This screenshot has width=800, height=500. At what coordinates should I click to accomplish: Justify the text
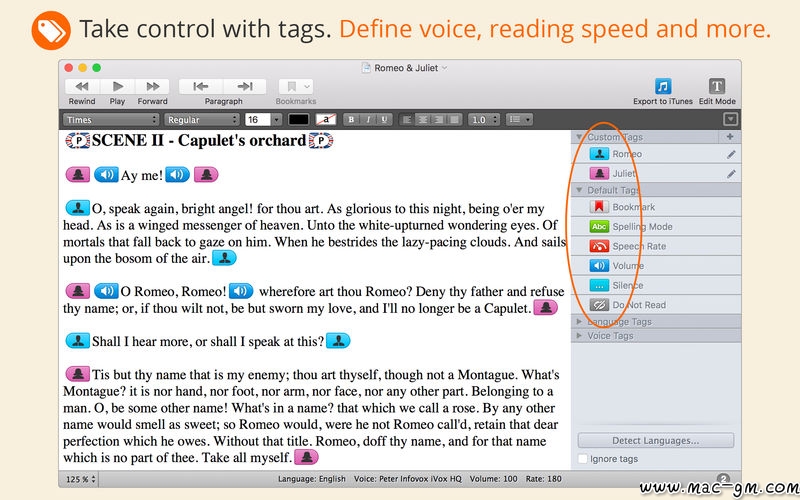(x=454, y=119)
